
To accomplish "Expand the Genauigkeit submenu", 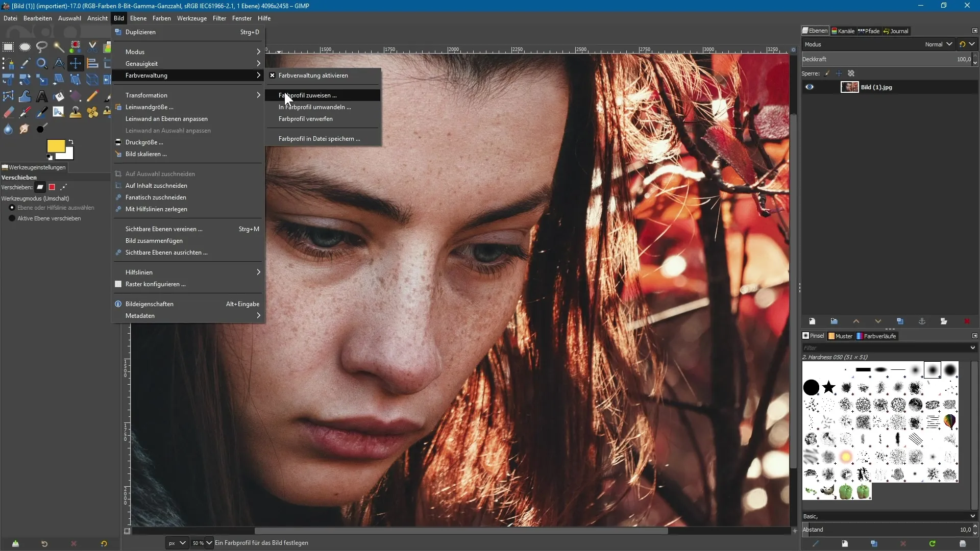I will [x=188, y=64].
